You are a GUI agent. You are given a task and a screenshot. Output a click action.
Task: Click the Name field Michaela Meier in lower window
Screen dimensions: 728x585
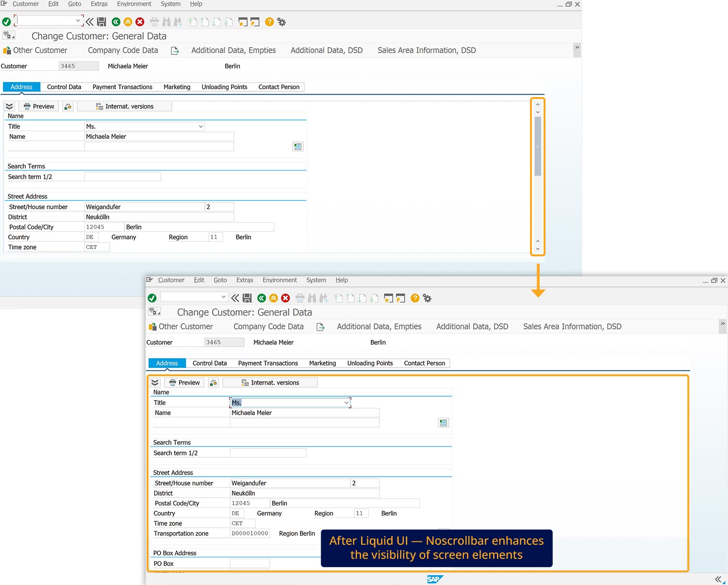pyautogui.click(x=305, y=413)
